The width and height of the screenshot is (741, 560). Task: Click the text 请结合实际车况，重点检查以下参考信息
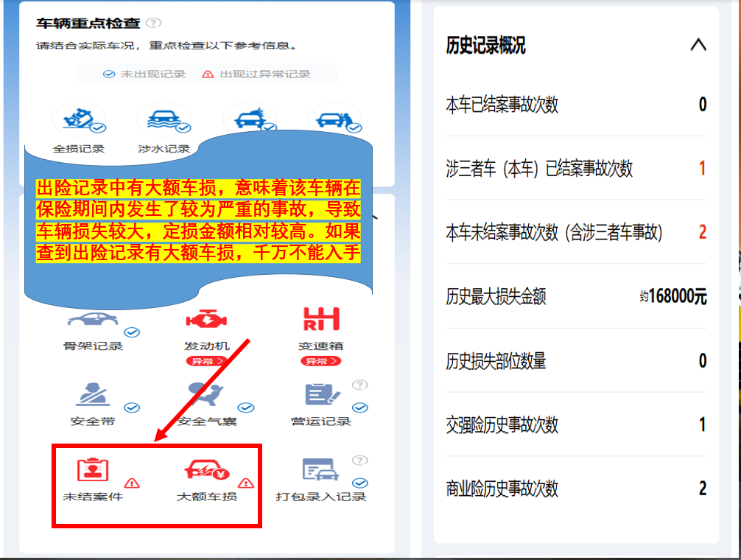click(166, 46)
